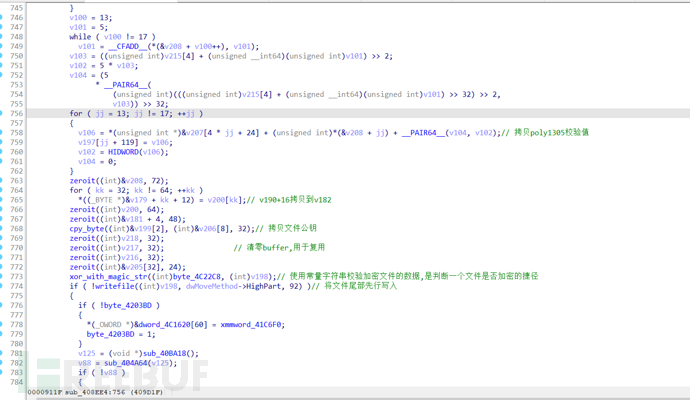This screenshot has height=400, width=690.
Task: Click byte_4C22C8 argument on line 773
Action: pos(197,276)
